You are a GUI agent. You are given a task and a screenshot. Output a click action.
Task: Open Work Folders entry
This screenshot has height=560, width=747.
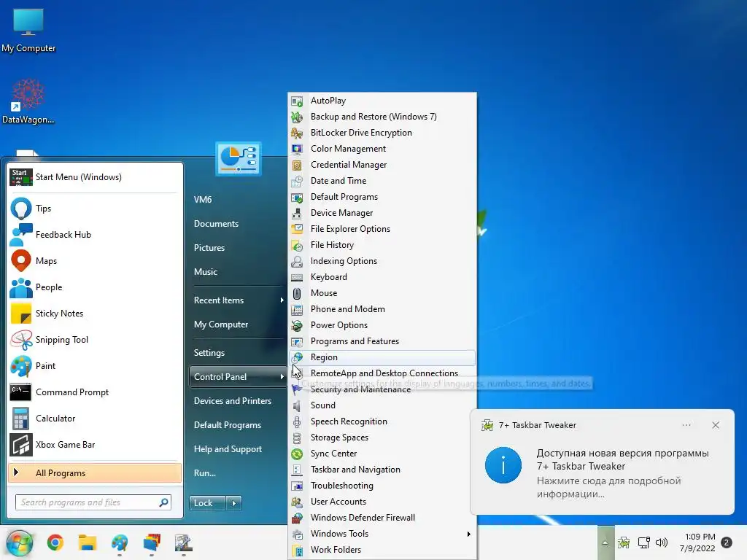(382, 550)
